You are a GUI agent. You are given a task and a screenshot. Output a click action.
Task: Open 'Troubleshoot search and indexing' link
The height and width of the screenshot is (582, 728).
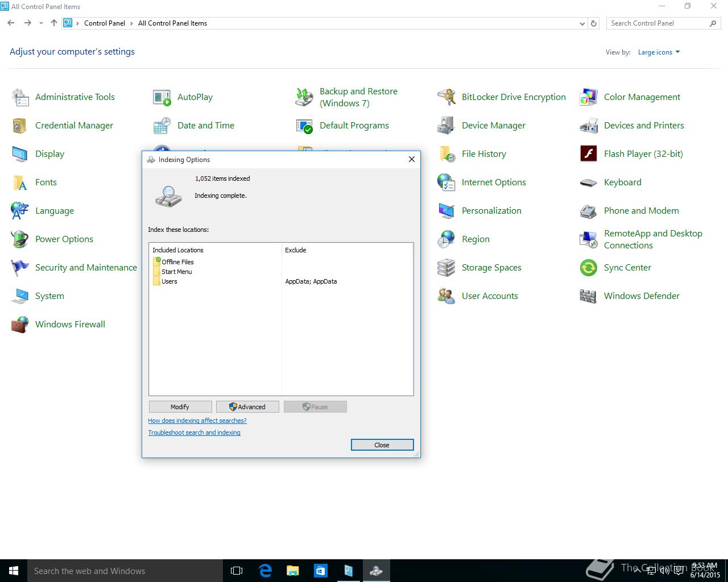coord(195,433)
